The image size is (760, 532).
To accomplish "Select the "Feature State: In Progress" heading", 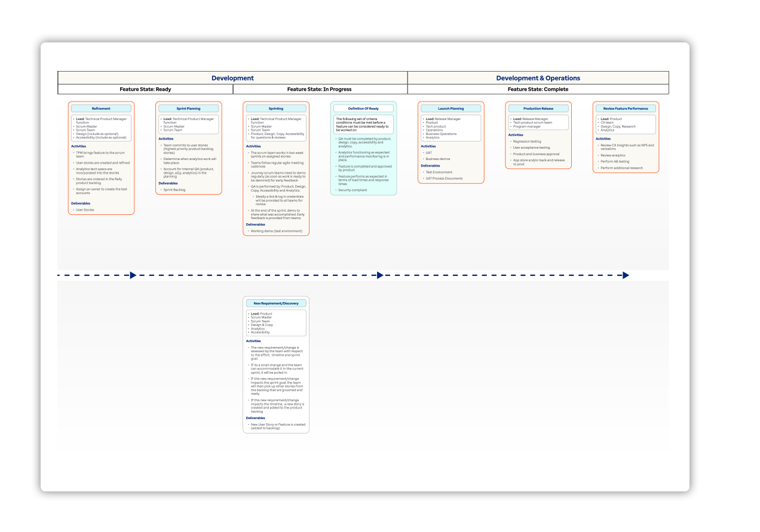I will pos(320,89).
